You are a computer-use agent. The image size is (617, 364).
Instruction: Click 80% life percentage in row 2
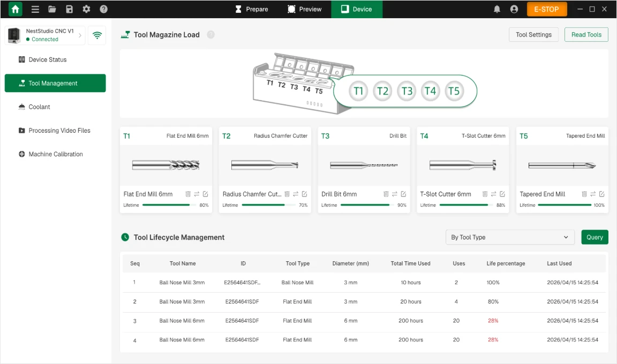pyautogui.click(x=493, y=302)
